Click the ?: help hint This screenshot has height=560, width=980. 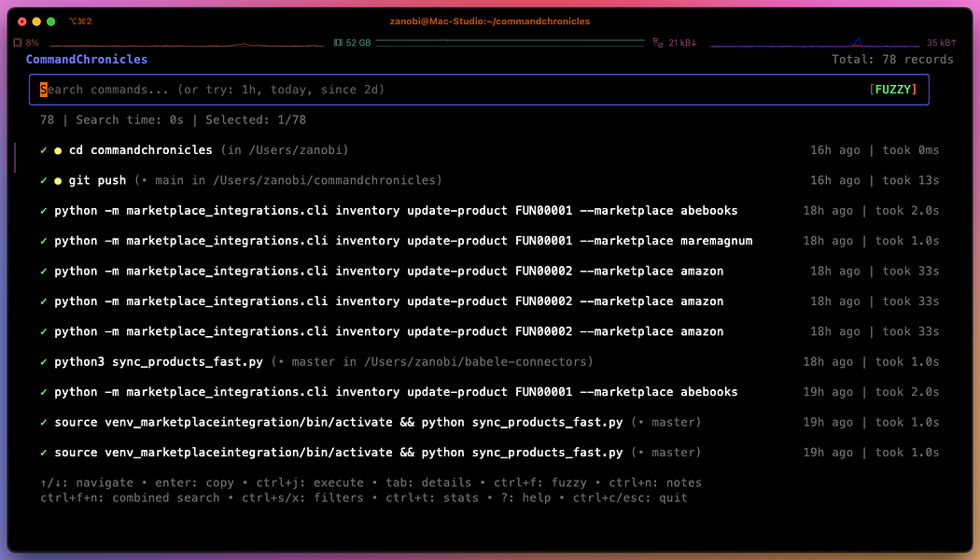pos(525,498)
